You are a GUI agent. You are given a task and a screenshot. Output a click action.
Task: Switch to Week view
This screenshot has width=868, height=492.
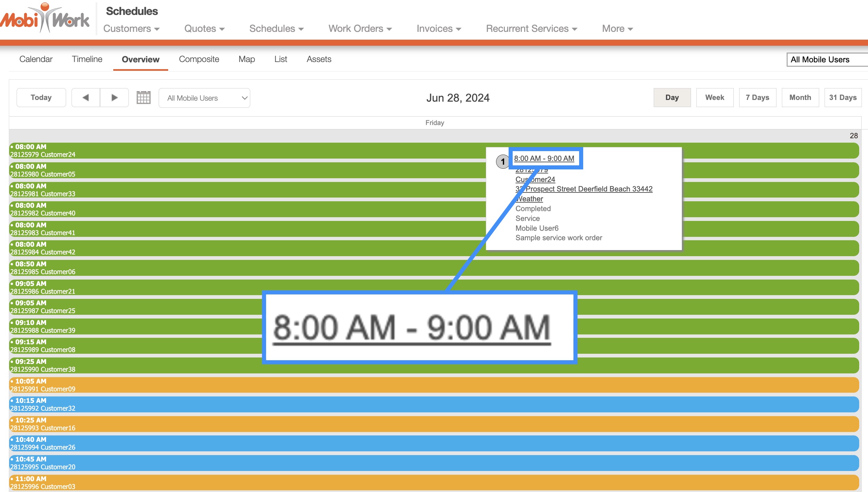(715, 98)
